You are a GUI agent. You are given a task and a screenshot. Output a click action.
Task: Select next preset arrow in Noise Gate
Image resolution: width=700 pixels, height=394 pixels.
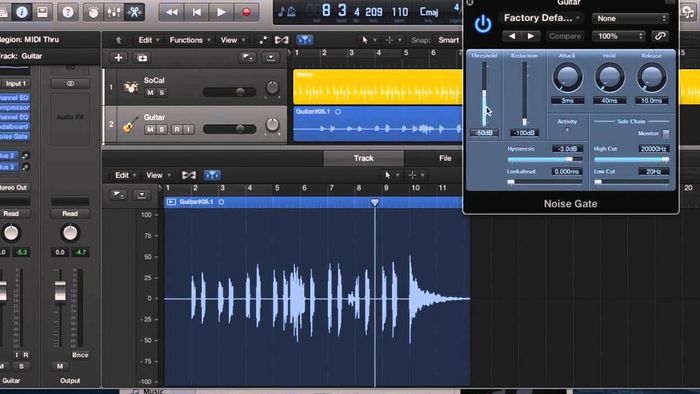tap(531, 36)
